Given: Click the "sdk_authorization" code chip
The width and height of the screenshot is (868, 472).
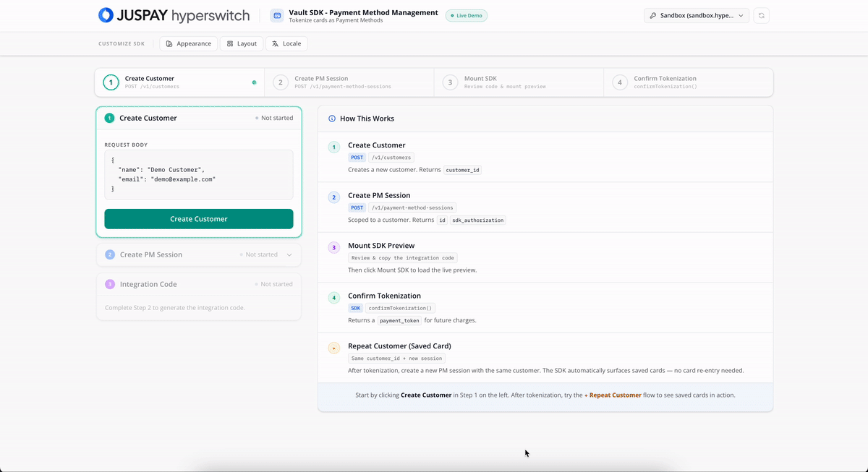Looking at the screenshot, I should 478,220.
